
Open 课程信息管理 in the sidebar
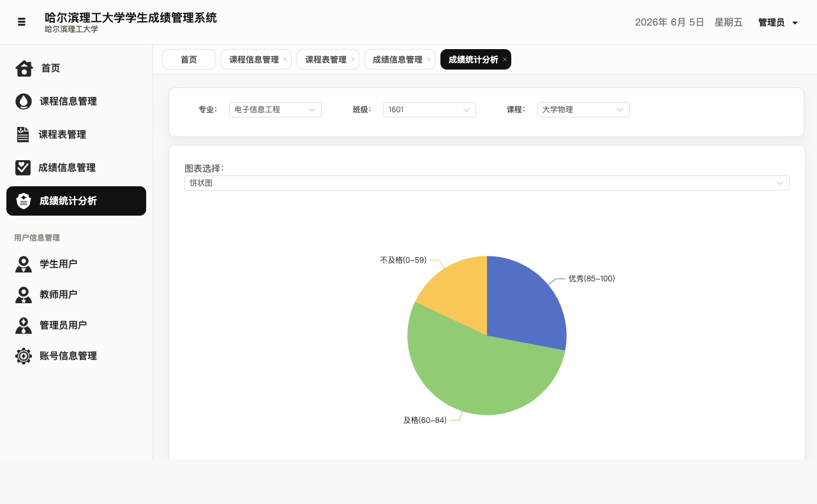pos(76,101)
